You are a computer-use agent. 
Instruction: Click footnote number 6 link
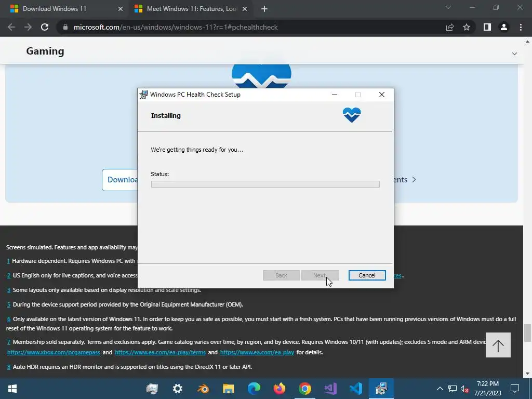9,320
